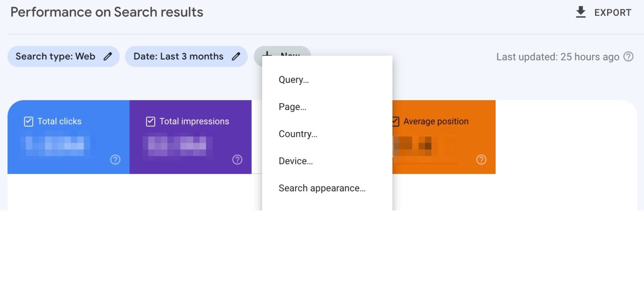644x299 pixels.
Task: Open the help icon on Average position card
Action: point(481,160)
